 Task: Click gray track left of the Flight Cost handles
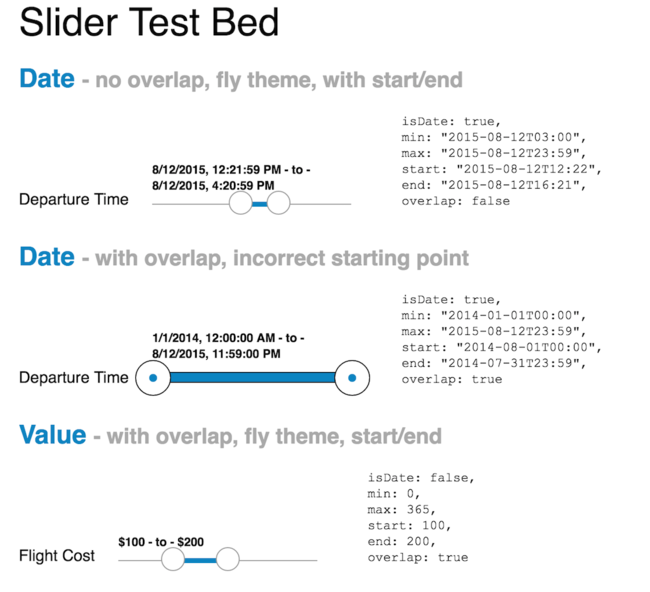pos(138,560)
